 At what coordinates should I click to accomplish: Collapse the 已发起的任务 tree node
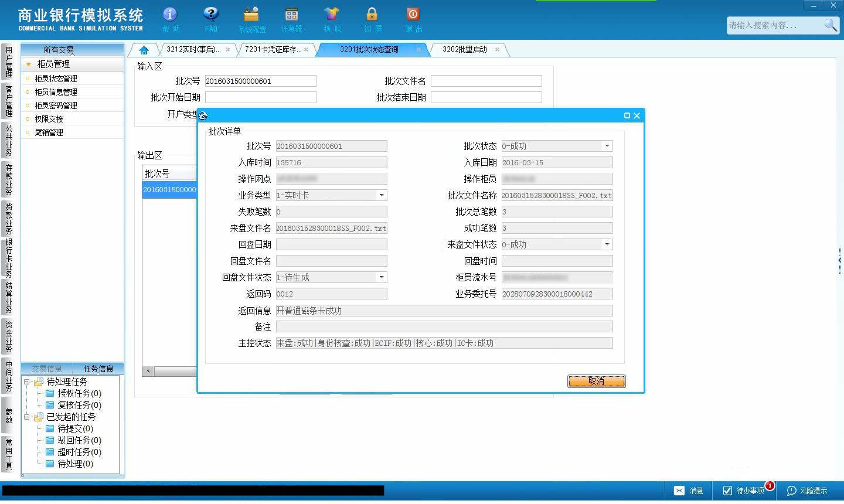[x=26, y=417]
